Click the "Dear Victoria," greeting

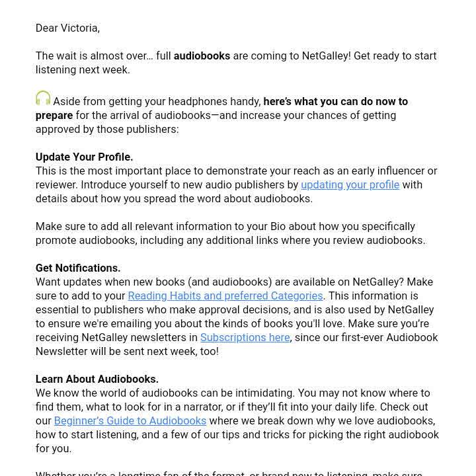tap(67, 28)
